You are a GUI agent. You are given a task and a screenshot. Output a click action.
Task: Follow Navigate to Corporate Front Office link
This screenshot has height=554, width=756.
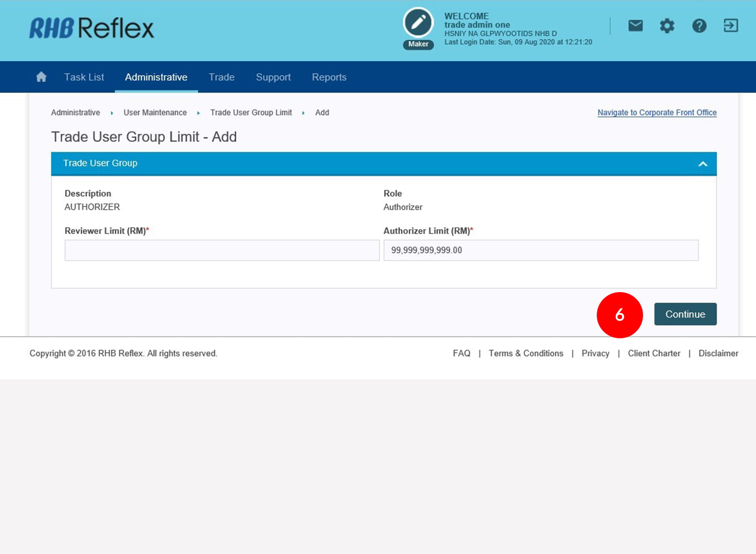657,112
